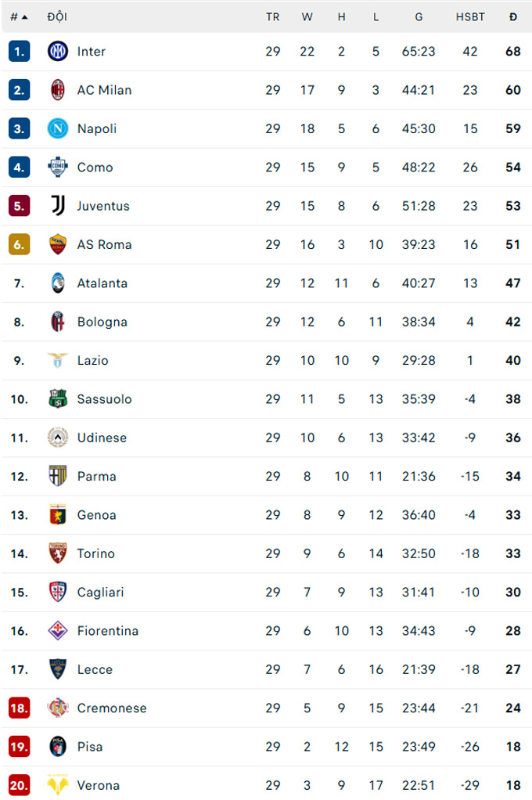Screen dimensions: 532x800
Task: Click the Cremonese crest icon
Action: point(57,708)
